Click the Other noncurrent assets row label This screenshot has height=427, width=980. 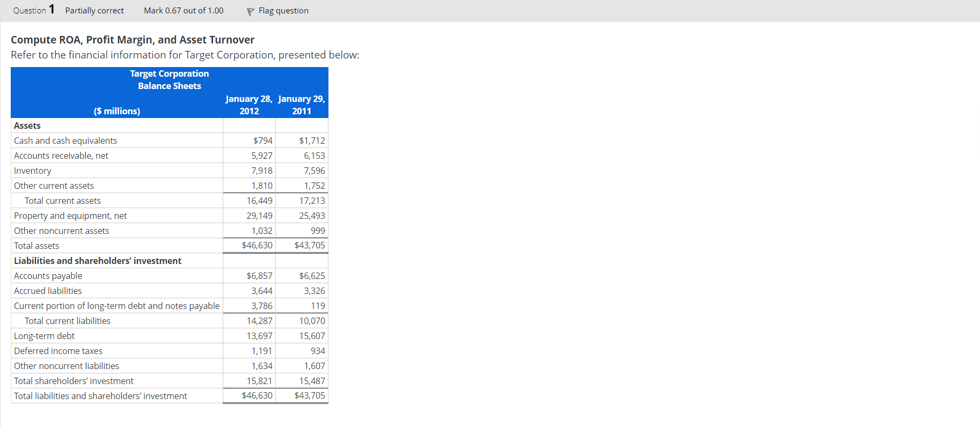tap(62, 231)
